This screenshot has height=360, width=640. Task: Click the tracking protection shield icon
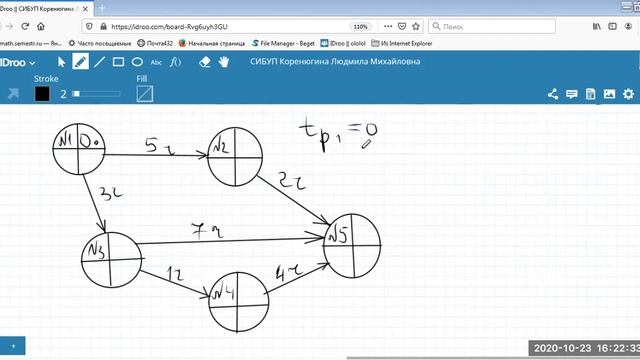coord(89,27)
